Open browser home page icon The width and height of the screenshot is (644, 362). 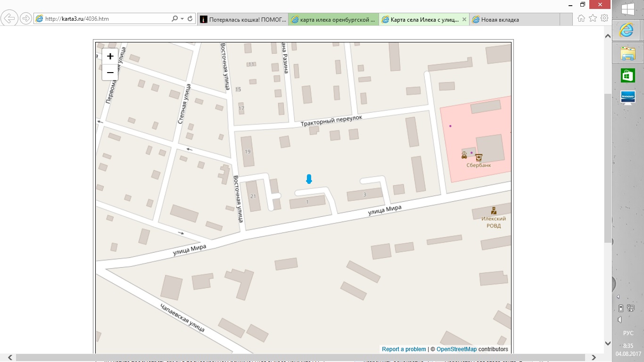pyautogui.click(x=581, y=18)
